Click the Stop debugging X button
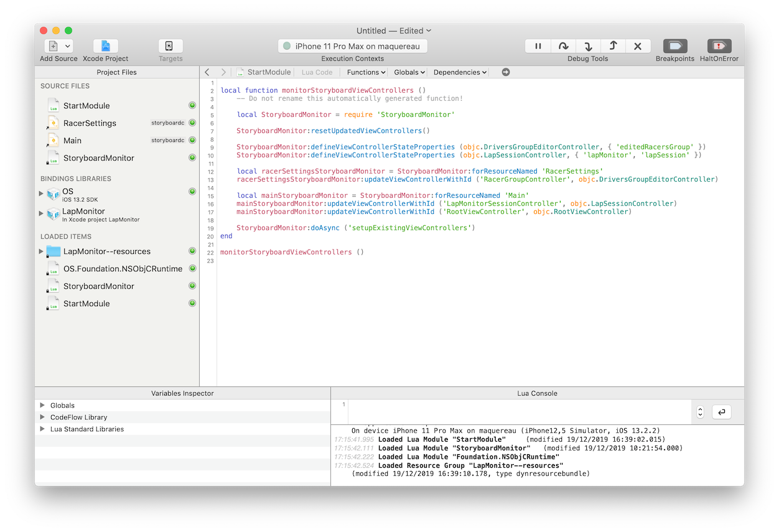 click(638, 46)
